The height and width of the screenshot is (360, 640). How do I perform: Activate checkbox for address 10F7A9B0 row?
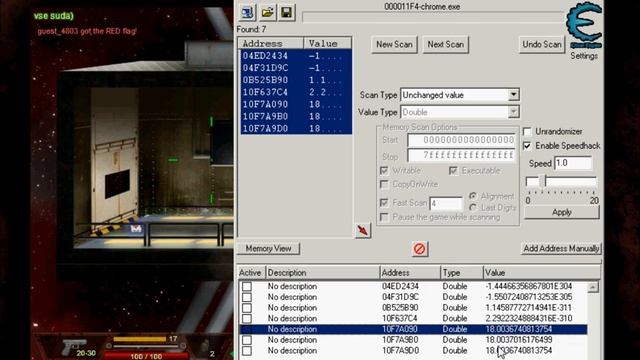[247, 340]
